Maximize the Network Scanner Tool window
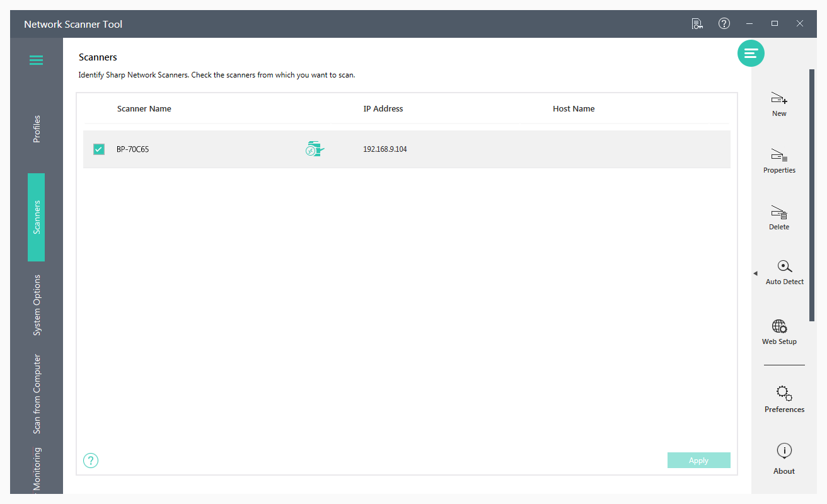This screenshot has width=827, height=504. tap(775, 23)
